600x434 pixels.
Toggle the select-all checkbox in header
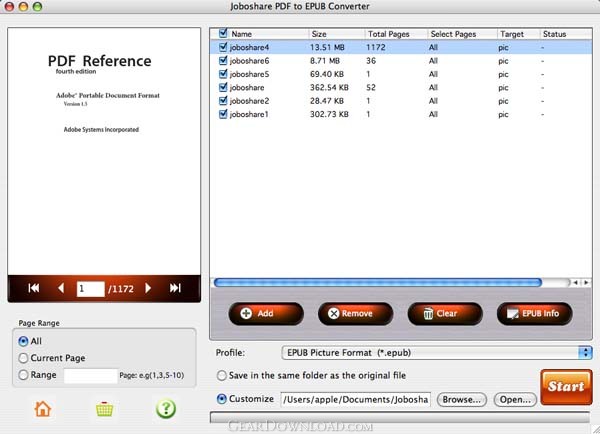[223, 33]
